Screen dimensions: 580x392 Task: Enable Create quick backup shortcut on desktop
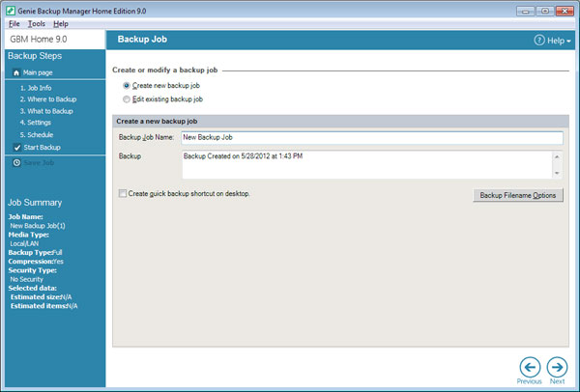coord(123,194)
